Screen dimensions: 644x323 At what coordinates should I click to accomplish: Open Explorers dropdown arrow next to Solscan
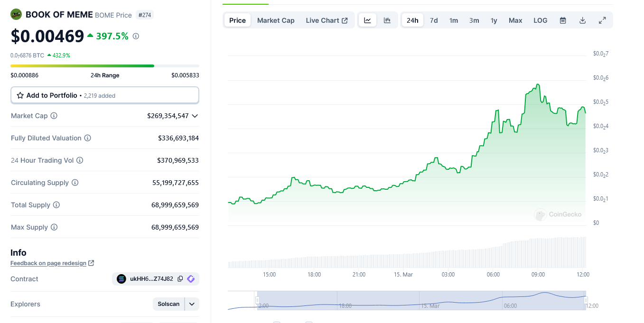192,304
